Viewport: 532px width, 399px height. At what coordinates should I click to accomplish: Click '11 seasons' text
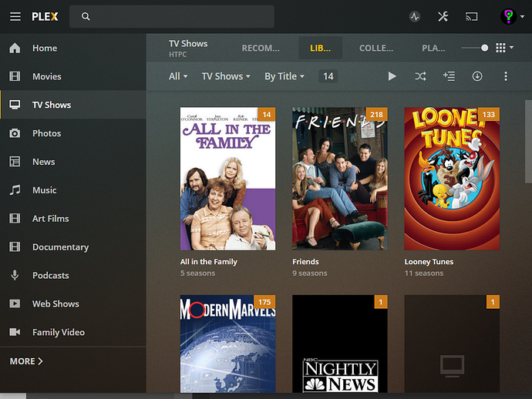[x=424, y=273]
